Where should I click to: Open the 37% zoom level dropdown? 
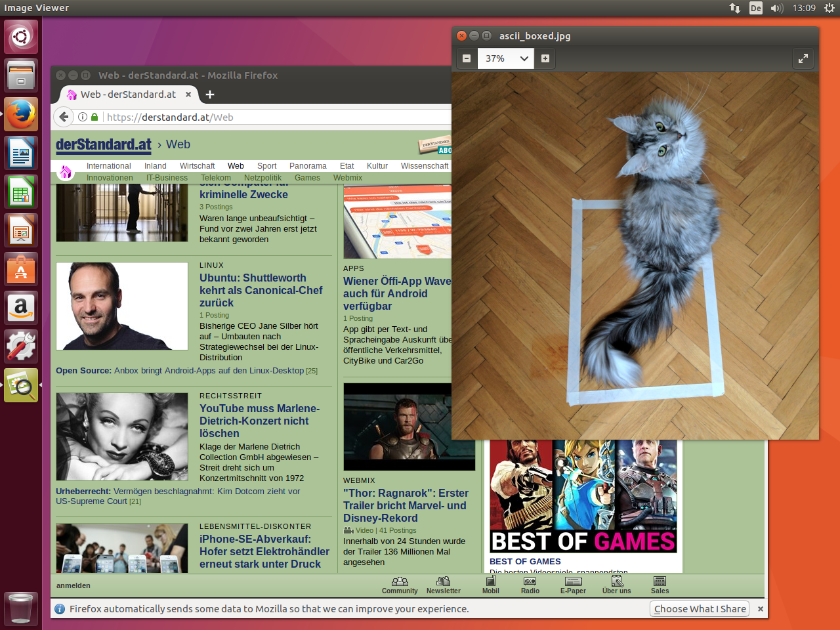click(x=505, y=58)
